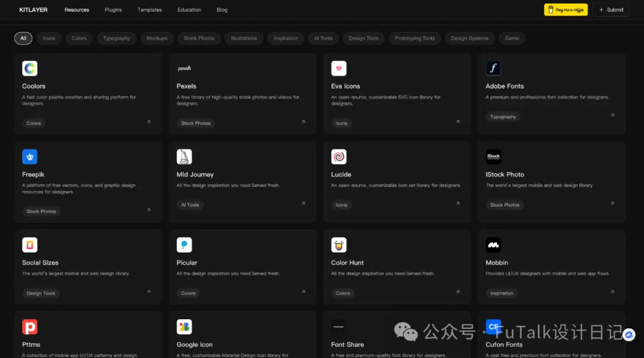The width and height of the screenshot is (644, 358).
Task: Click the Stock Photos tag on Pexels card
Action: (x=196, y=123)
